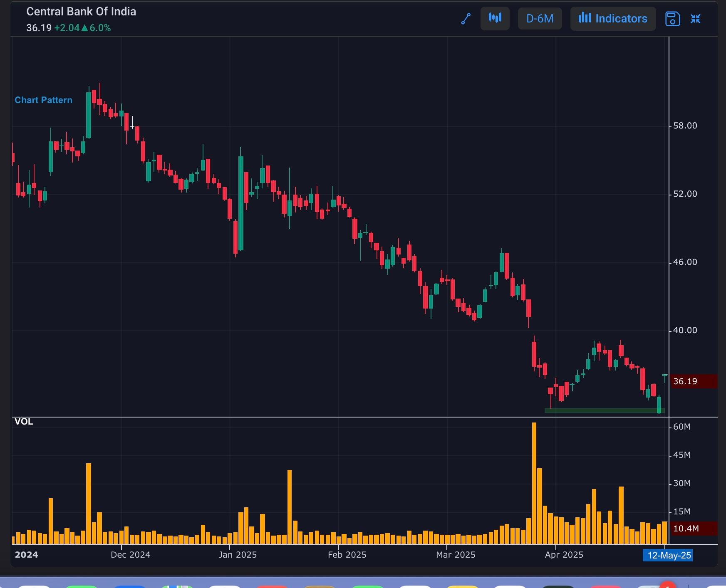Screen dimensions: 726x588
Task: Click the tallest volume bar above 60M
Action: tap(534, 483)
